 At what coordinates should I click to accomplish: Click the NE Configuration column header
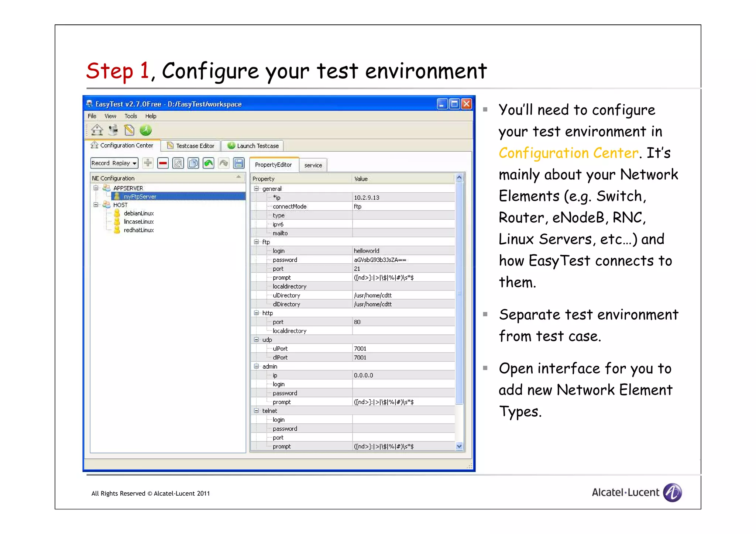pos(168,178)
